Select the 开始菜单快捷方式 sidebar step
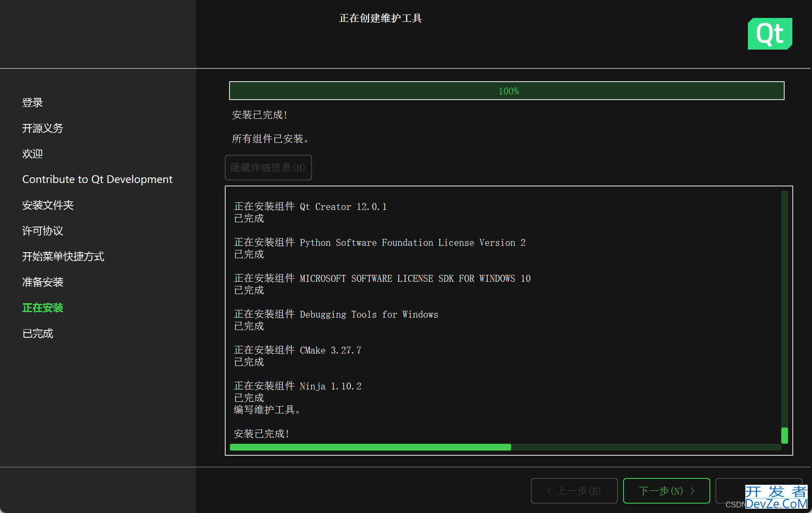This screenshot has width=812, height=513. pos(63,256)
